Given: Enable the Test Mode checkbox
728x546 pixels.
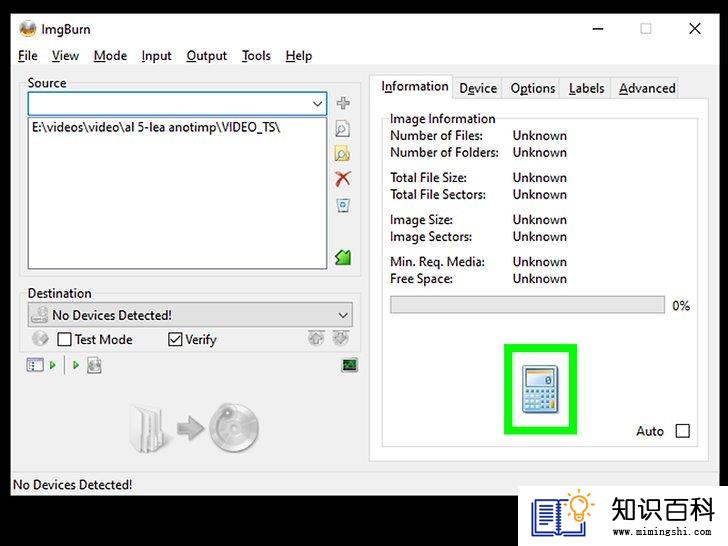Looking at the screenshot, I should pos(64,339).
